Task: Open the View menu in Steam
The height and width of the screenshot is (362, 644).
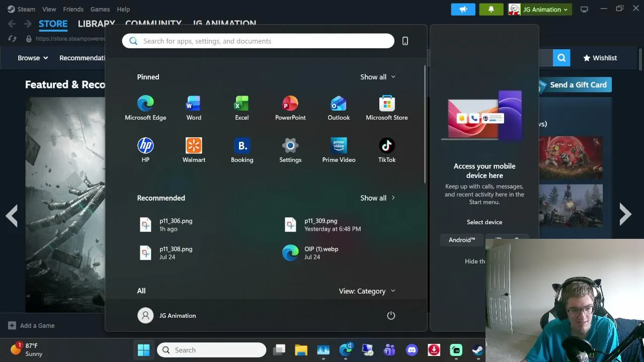Action: click(49, 9)
